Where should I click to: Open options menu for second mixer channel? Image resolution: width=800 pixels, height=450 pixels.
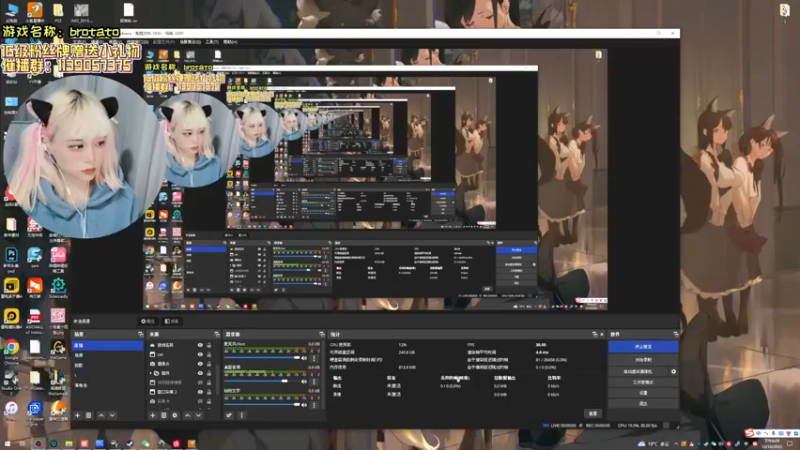pos(314,381)
